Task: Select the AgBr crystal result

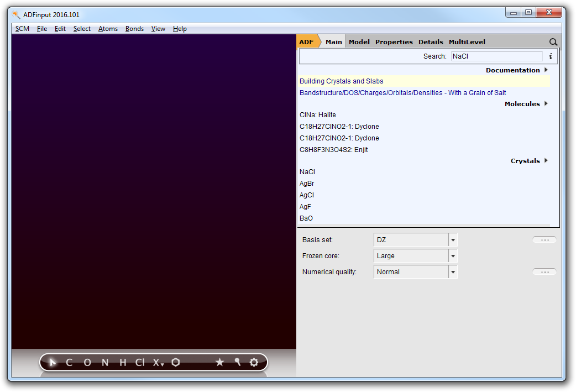Action: [307, 184]
